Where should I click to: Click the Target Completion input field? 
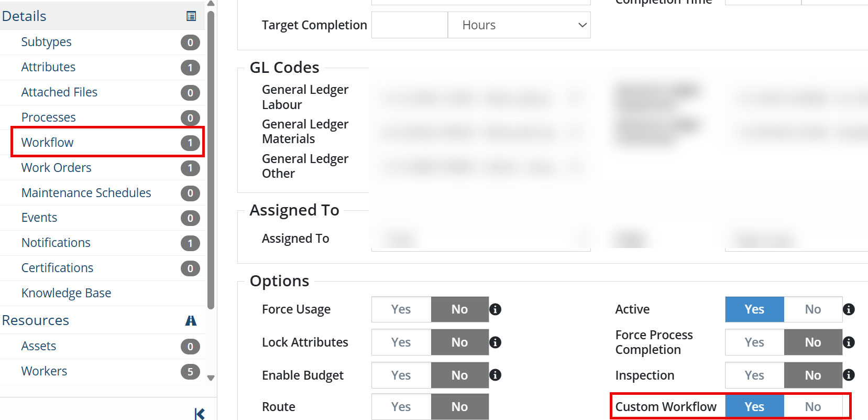[x=409, y=25]
